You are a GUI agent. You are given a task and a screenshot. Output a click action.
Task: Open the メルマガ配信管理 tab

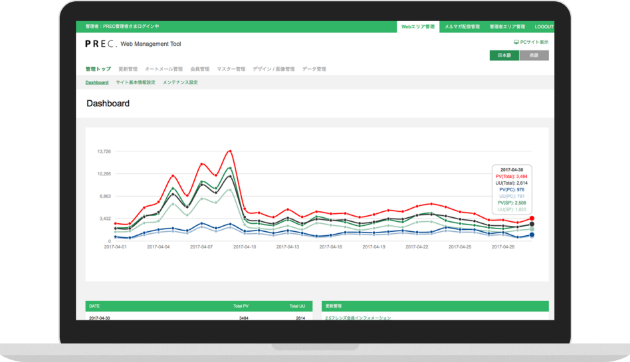click(x=462, y=27)
